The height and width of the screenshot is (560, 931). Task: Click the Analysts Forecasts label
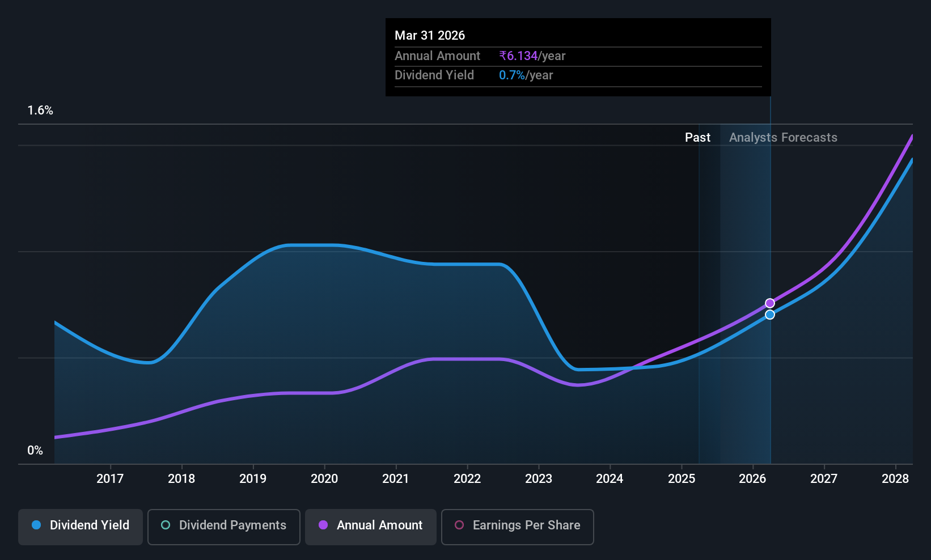click(783, 138)
